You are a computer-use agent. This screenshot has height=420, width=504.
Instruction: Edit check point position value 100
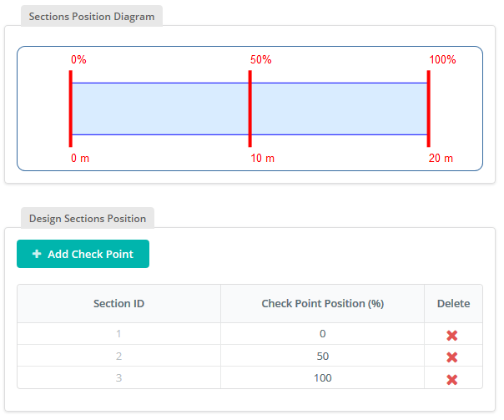tap(322, 377)
